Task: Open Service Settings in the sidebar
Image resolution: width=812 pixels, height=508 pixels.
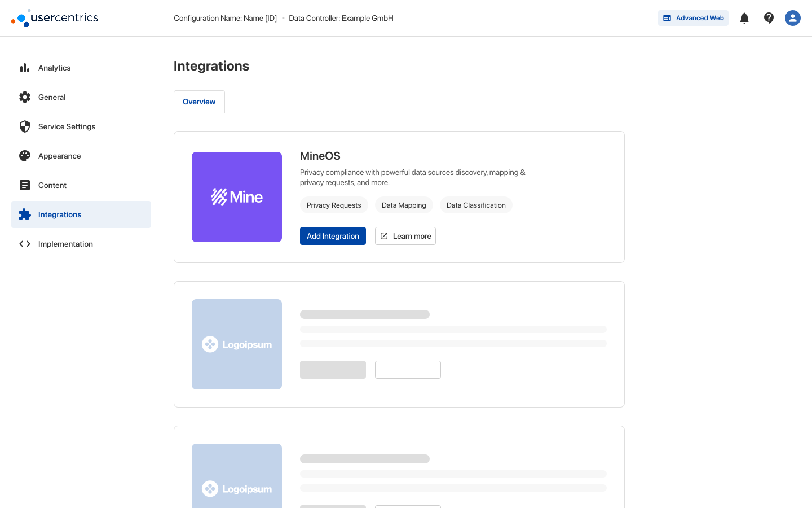Action: 81,126
